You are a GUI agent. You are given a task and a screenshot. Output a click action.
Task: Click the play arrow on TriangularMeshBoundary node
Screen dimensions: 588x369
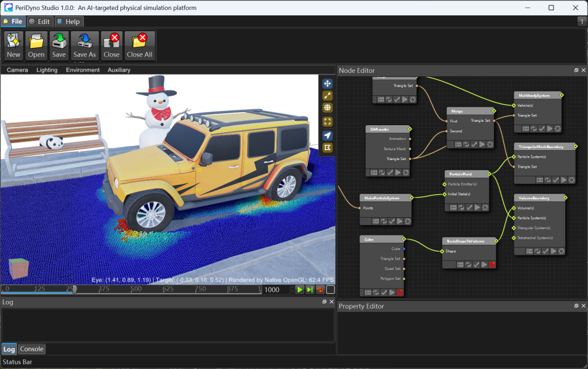[x=563, y=180]
